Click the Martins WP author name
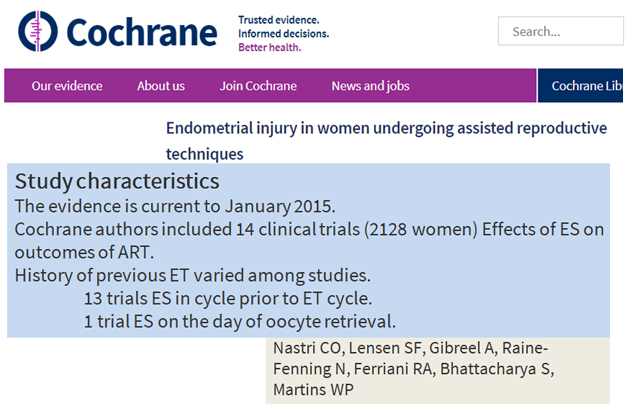 coord(314,389)
